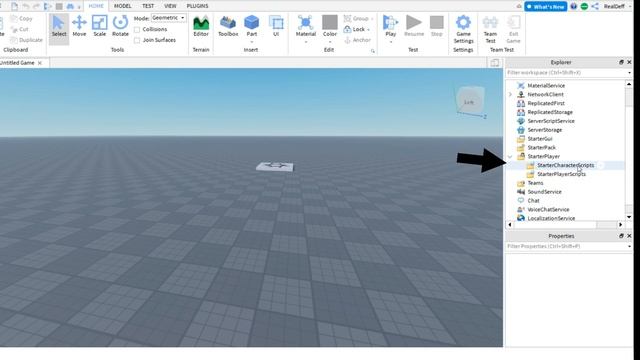Click the view orientation cube
640x360 pixels.
470,101
